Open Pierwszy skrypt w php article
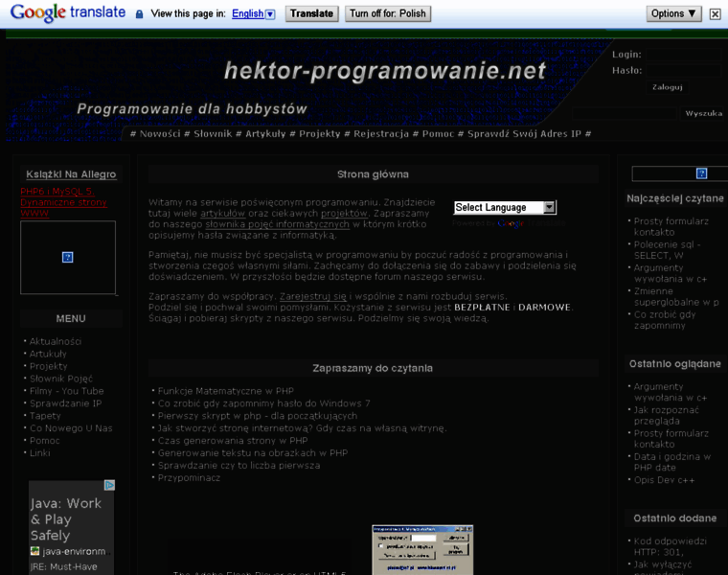The image size is (728, 575). tap(258, 416)
